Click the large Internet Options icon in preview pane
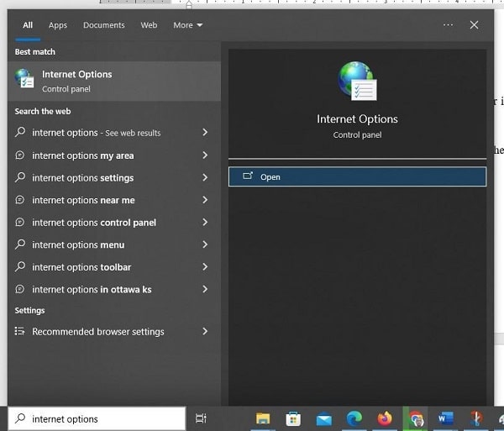Viewport: 504px width, 431px height. pos(357,81)
